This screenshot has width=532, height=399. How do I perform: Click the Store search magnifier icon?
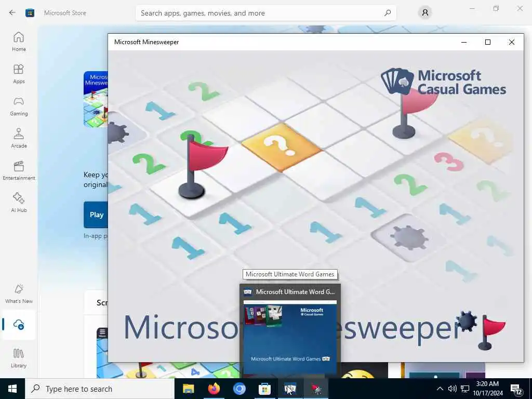tap(388, 13)
